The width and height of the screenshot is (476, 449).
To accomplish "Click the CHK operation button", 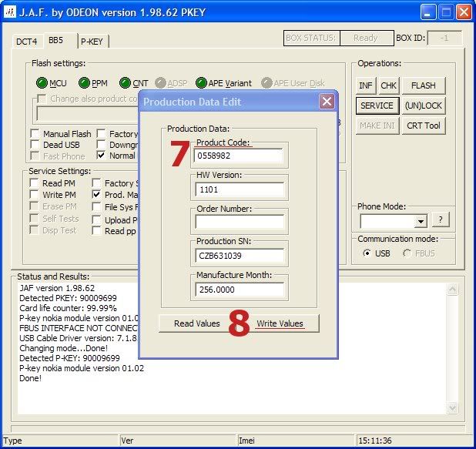I will tap(388, 85).
